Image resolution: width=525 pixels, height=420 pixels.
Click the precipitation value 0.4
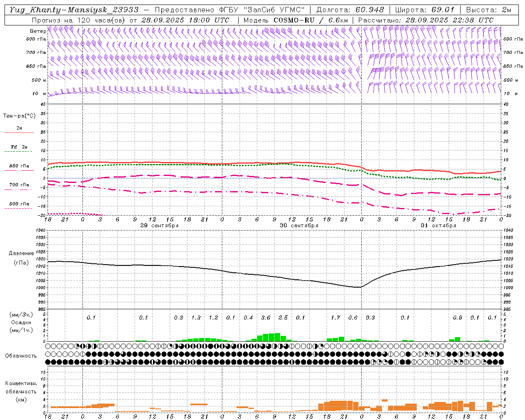pos(248,317)
